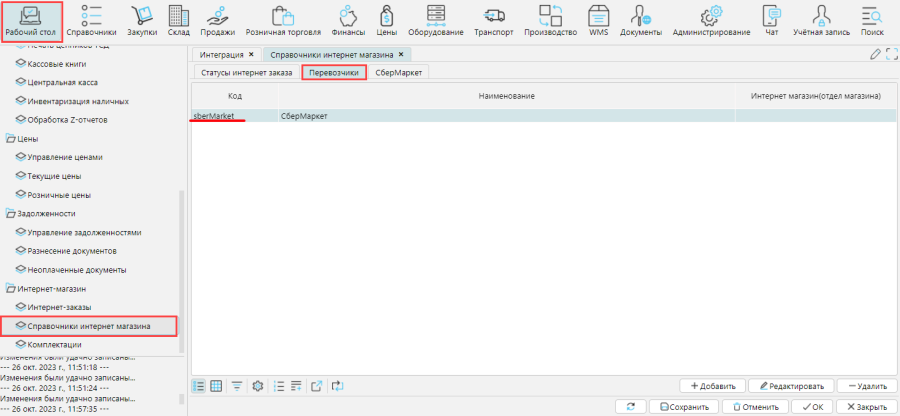
Task: Open the Склад (warehouse) toolbar section
Action: click(x=179, y=20)
